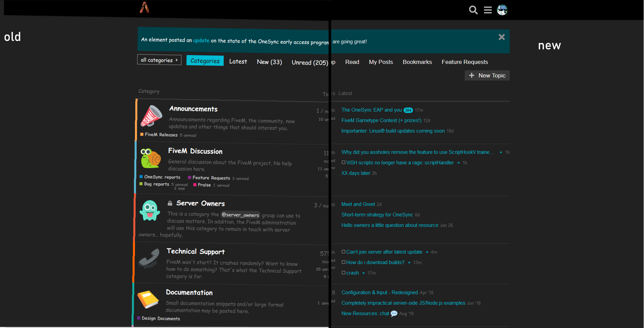Open the forum search
This screenshot has width=644, height=328.
(x=473, y=10)
